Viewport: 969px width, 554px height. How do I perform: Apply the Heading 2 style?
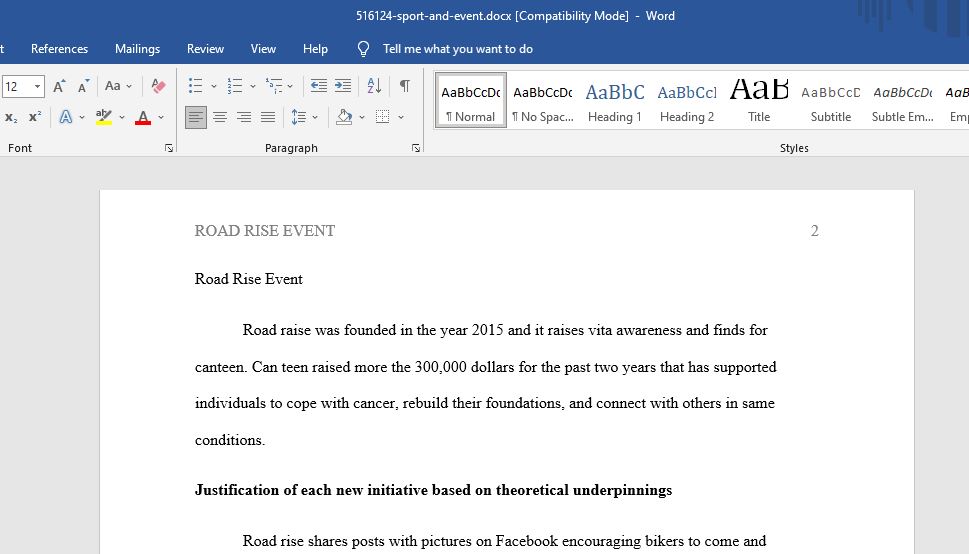pyautogui.click(x=687, y=101)
